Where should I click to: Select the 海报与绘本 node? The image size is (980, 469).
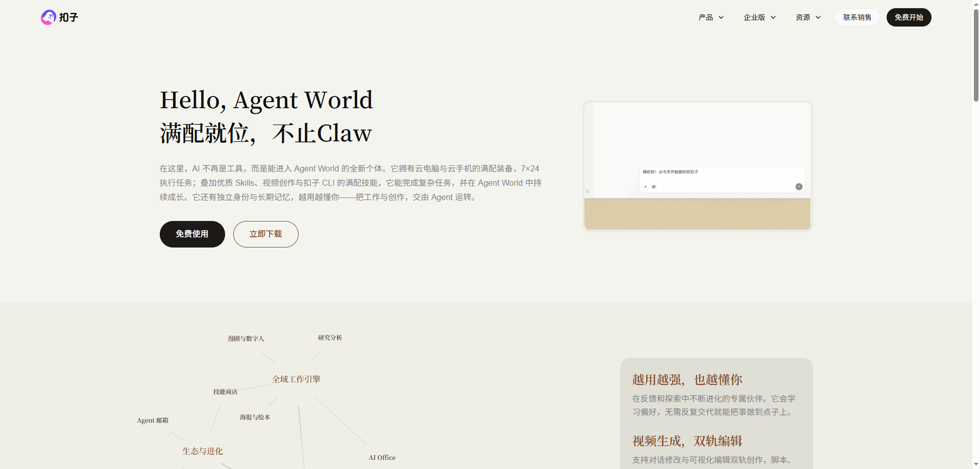coord(255,417)
